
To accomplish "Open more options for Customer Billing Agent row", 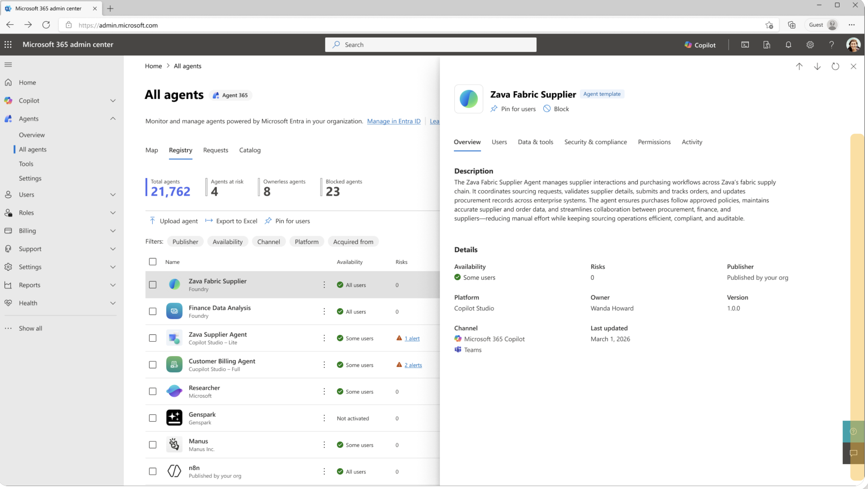I will [324, 365].
